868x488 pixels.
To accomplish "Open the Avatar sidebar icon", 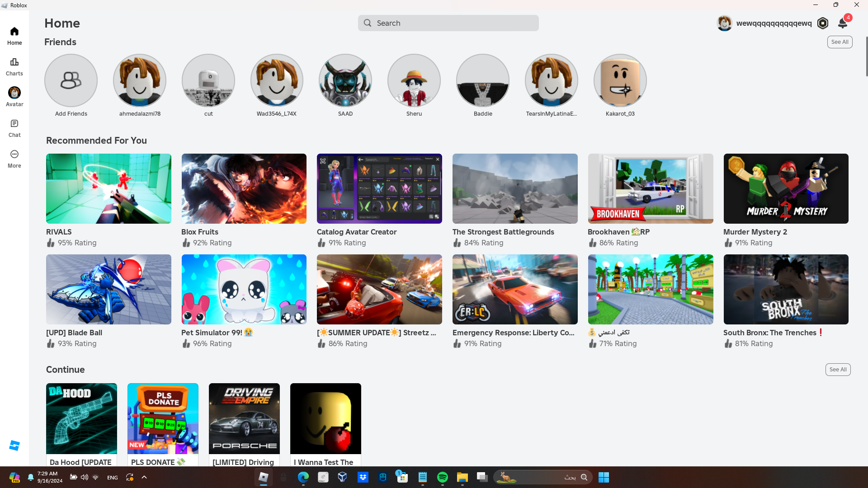I will [x=14, y=97].
